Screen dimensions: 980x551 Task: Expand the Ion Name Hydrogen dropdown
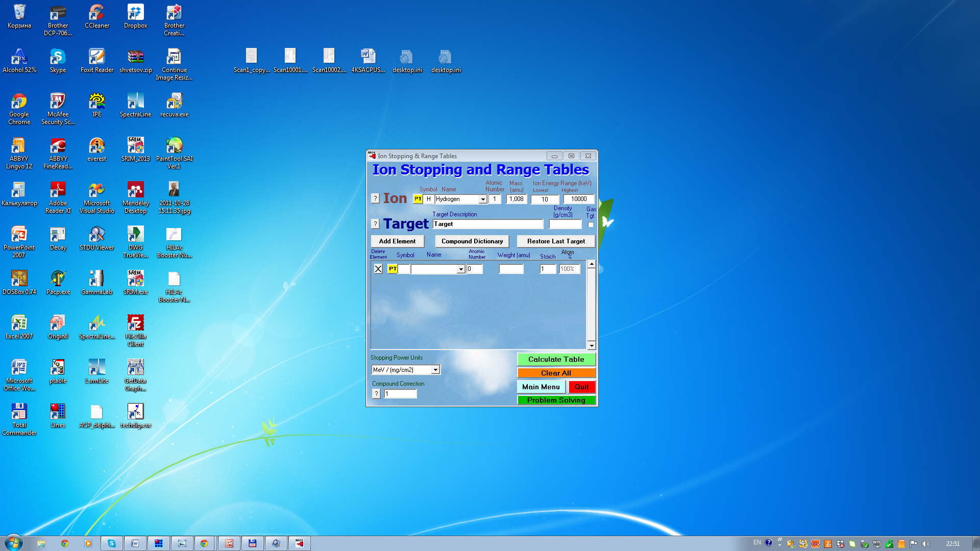[x=482, y=199]
